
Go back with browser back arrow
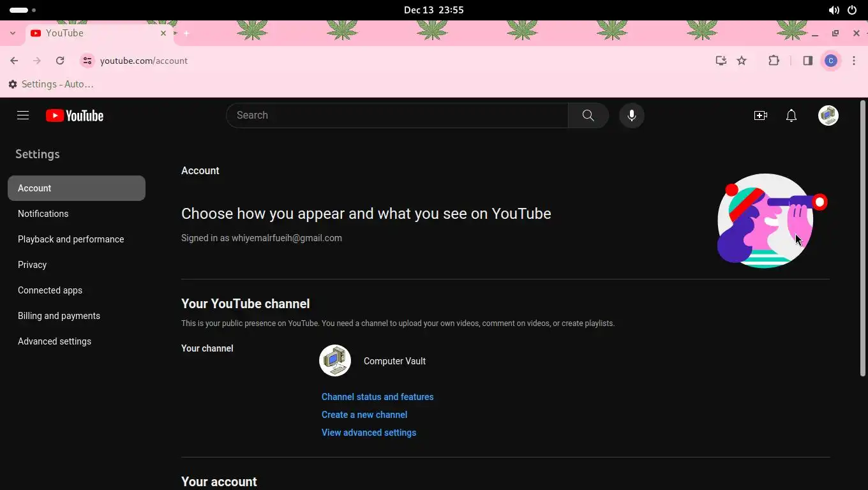click(14, 61)
